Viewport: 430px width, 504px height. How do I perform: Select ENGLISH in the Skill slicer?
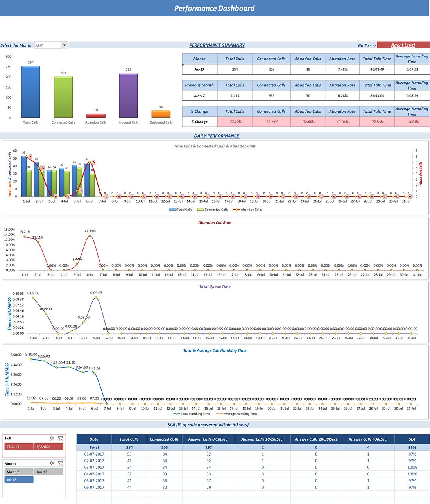19,447
